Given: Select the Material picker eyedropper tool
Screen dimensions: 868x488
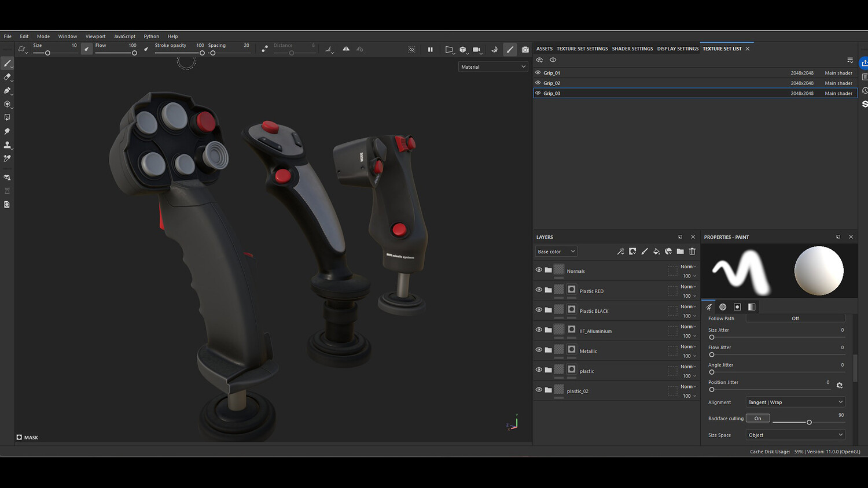Looking at the screenshot, I should [7, 158].
